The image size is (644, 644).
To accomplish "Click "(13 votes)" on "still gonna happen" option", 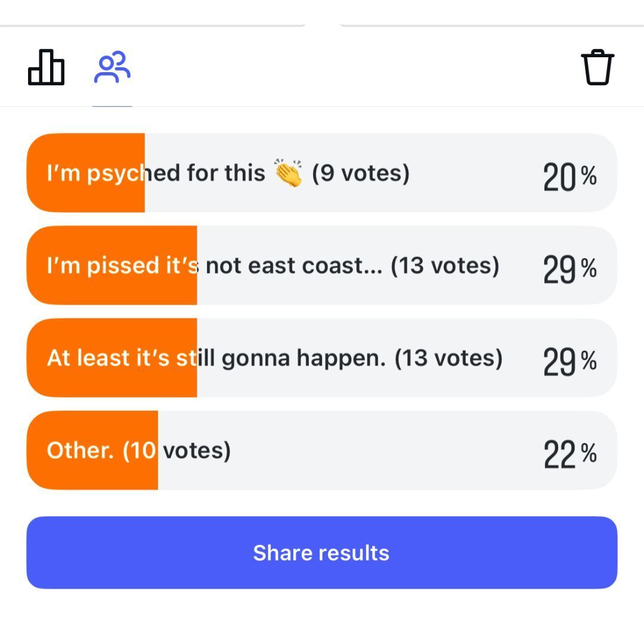I will [x=448, y=358].
